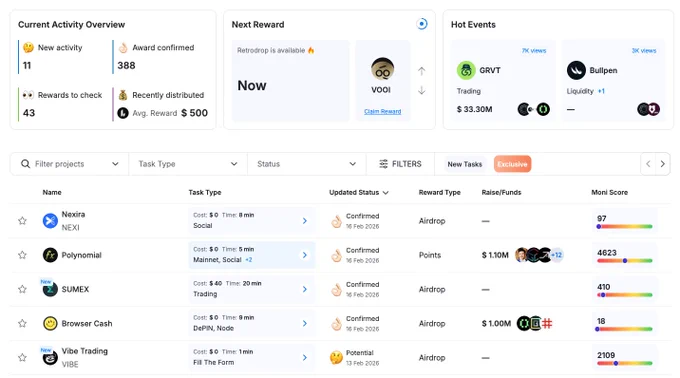Click the FILTERS sliders icon

coord(383,164)
